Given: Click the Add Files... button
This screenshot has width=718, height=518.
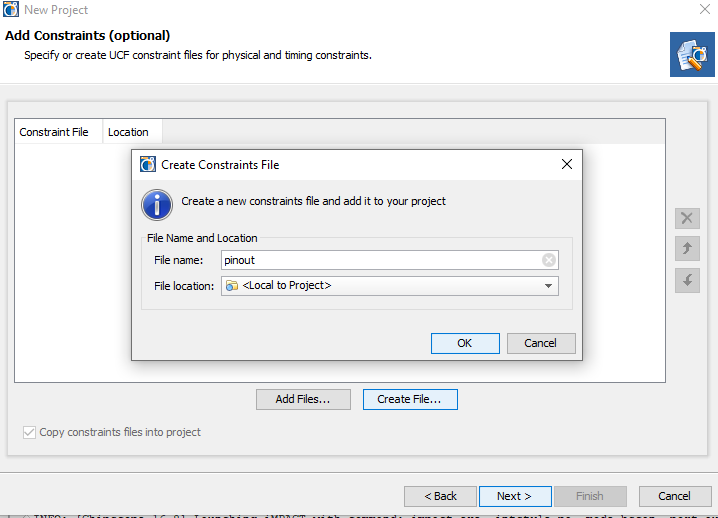Looking at the screenshot, I should tap(303, 399).
